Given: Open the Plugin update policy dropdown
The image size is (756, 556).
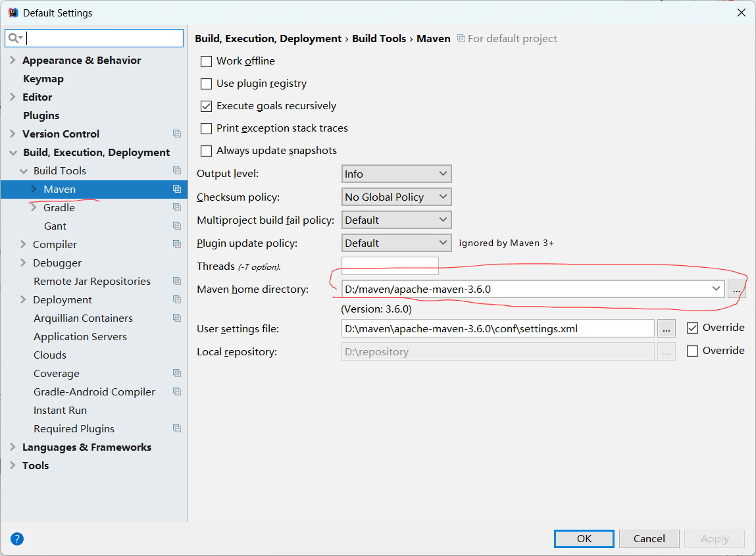Looking at the screenshot, I should pos(396,243).
